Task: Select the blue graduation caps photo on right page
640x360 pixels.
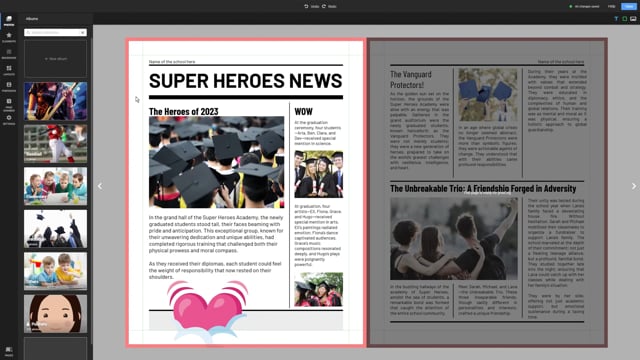Action: (x=488, y=95)
